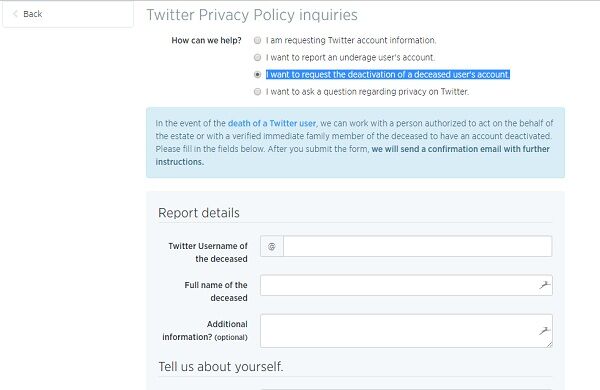Click the 'Tell us about yourself.' heading
Image resolution: width=600 pixels, height=390 pixels.
point(221,367)
